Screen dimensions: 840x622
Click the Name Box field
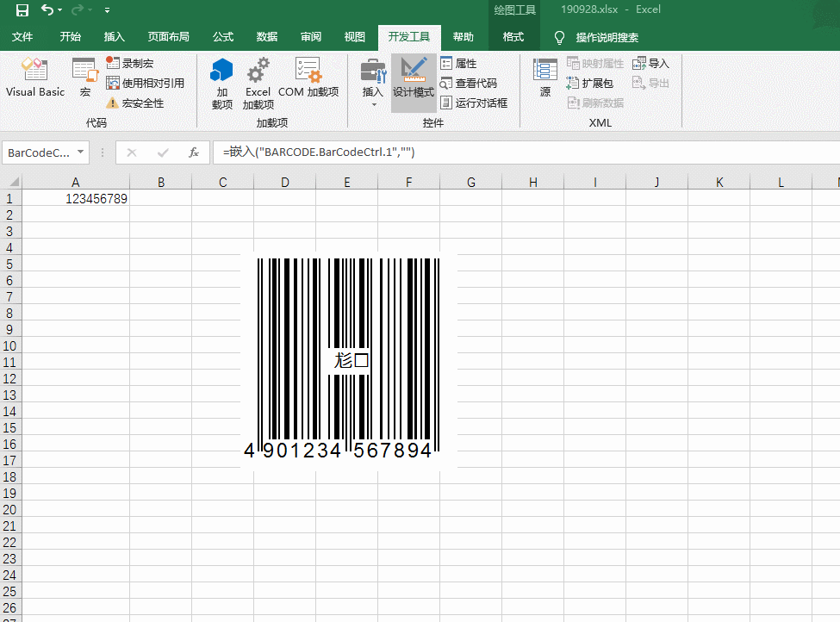click(x=39, y=152)
